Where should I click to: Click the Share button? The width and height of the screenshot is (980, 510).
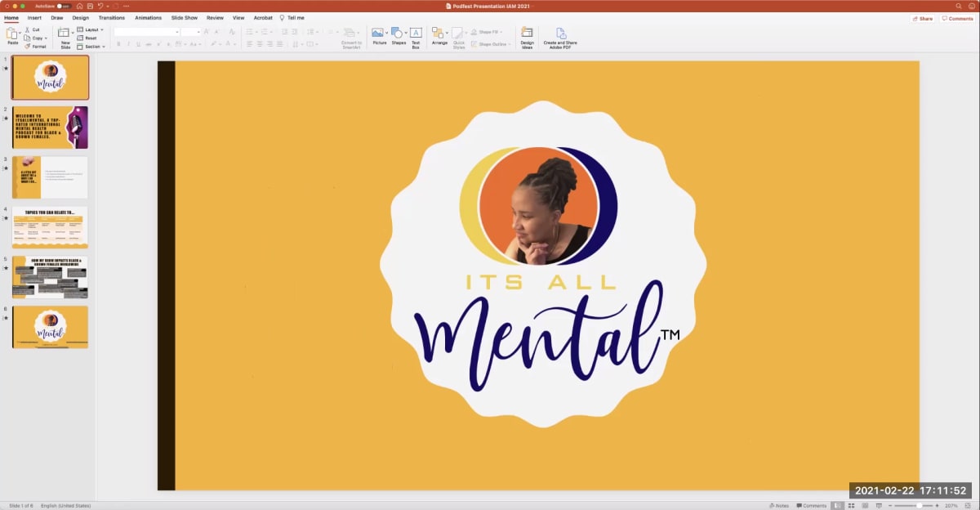tap(922, 17)
